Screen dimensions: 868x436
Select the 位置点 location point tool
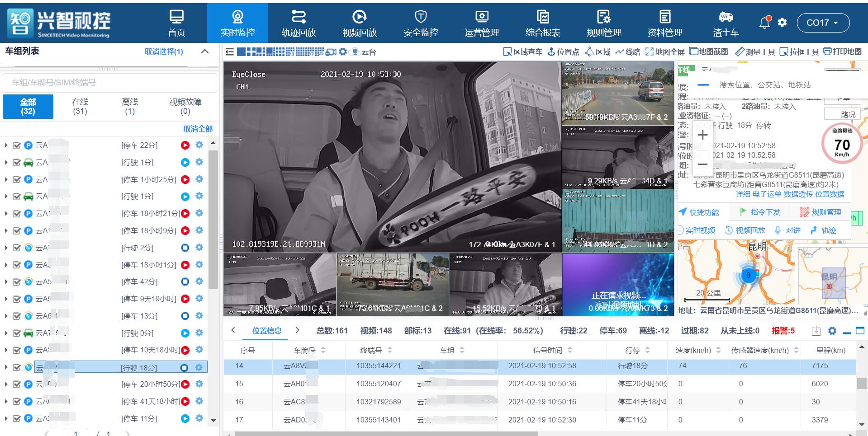tap(563, 52)
